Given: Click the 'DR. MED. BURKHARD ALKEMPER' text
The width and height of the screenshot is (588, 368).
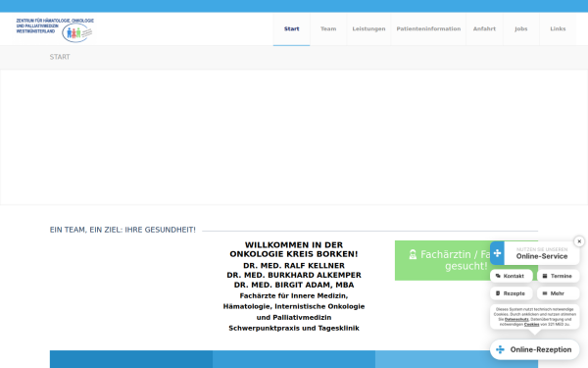Looking at the screenshot, I should pos(294,275).
